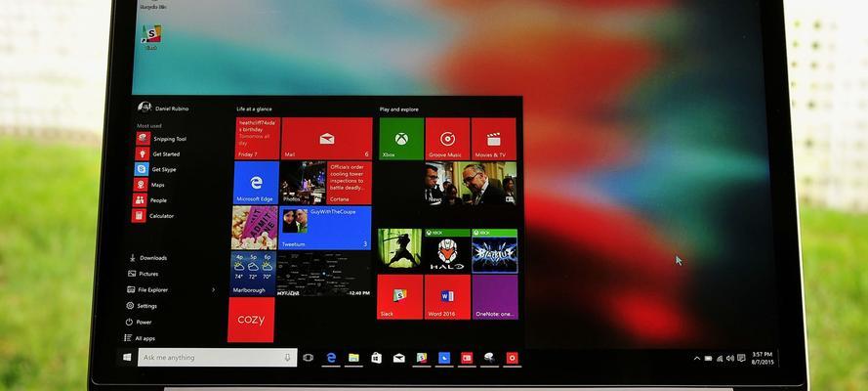Open the green Xbox tile
Screen dimensions: 868x391
(401, 139)
